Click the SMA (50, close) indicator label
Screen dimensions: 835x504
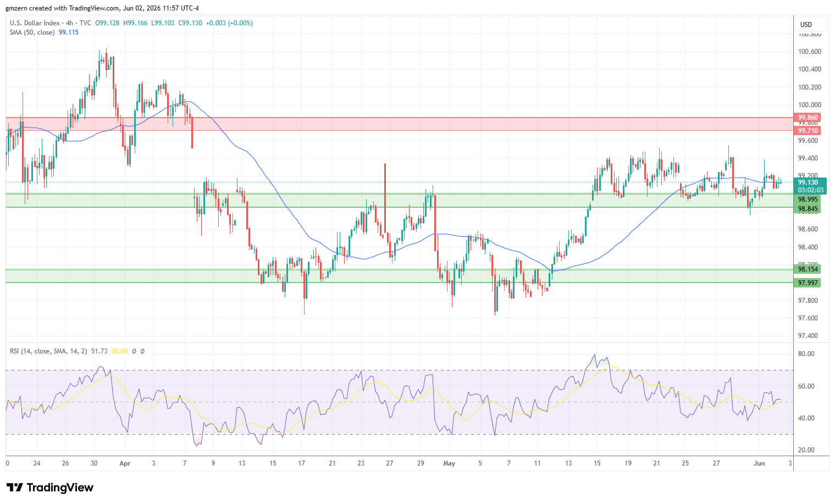[x=32, y=32]
